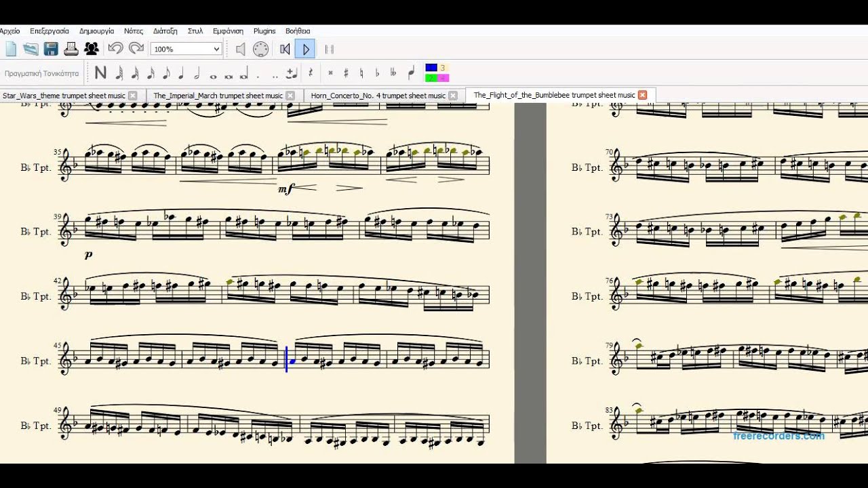
Task: Add a tie to the note
Action: coord(292,73)
